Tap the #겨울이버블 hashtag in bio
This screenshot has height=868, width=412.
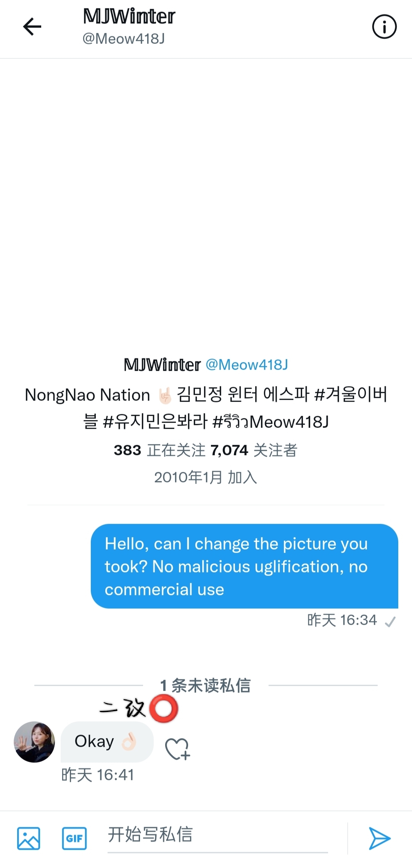[x=351, y=395]
